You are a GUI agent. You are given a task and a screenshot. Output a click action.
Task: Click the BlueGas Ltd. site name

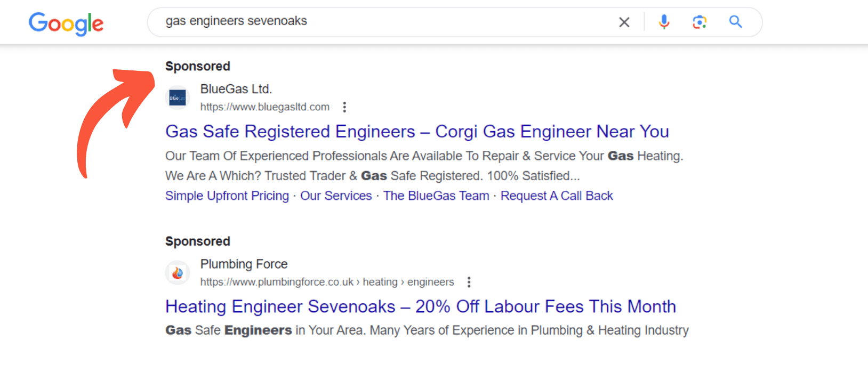pyautogui.click(x=236, y=88)
